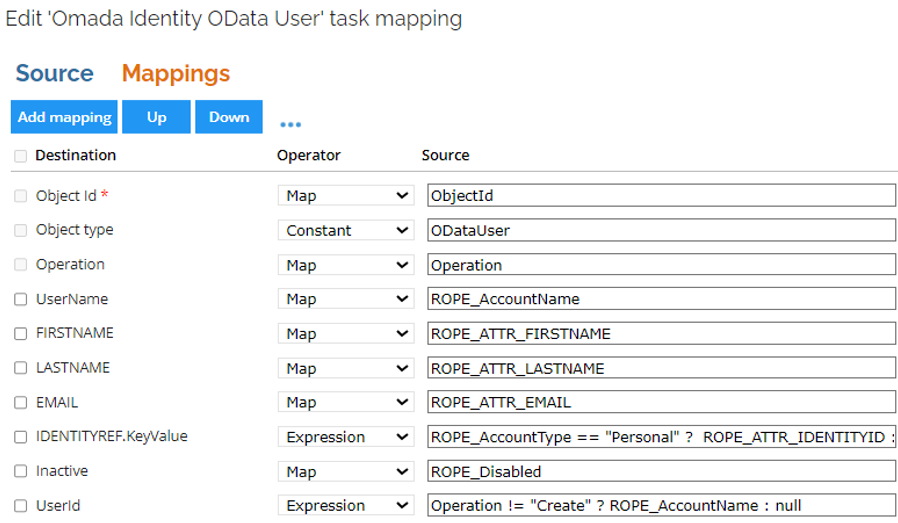This screenshot has width=898, height=523.
Task: Focus the ROPE_ATTR_LASTNAME source field
Action: click(x=661, y=368)
